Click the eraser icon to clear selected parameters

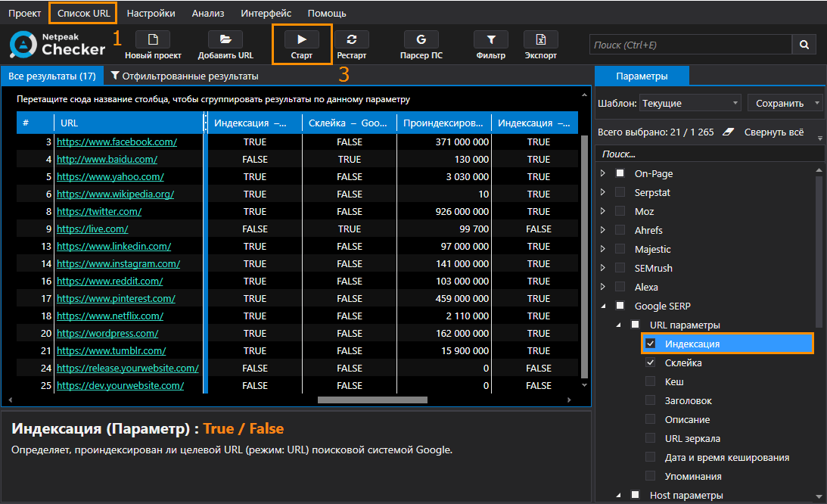pos(728,132)
